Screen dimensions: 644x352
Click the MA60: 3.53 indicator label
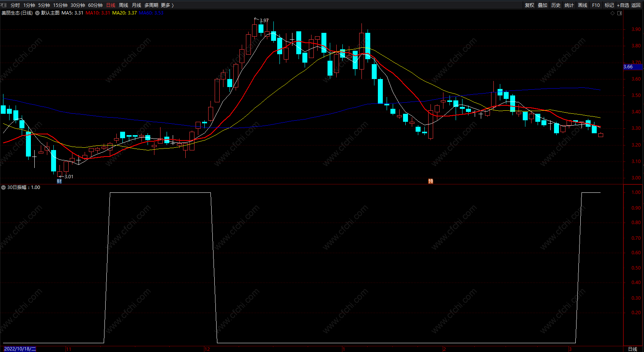[x=151, y=13]
